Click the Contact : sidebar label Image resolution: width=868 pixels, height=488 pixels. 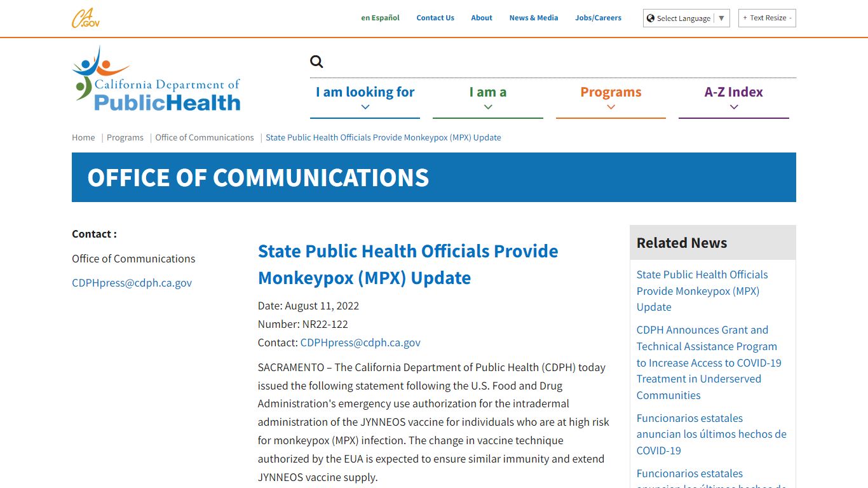94,234
